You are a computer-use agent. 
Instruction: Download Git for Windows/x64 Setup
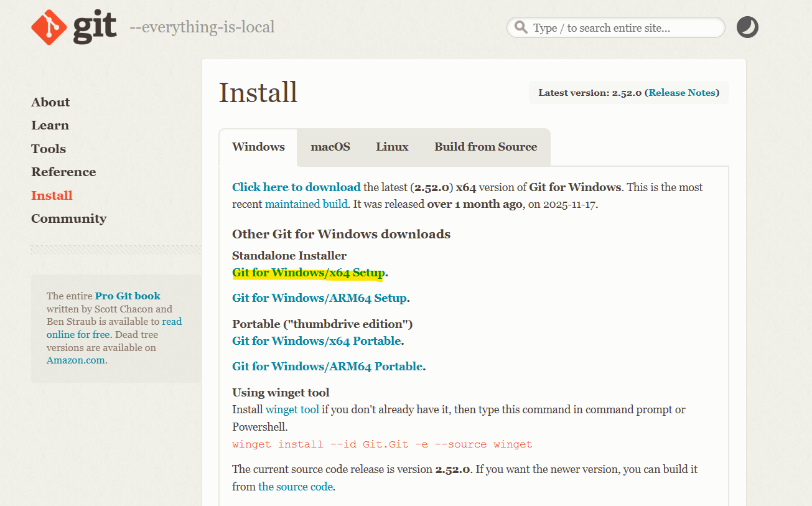pos(308,273)
